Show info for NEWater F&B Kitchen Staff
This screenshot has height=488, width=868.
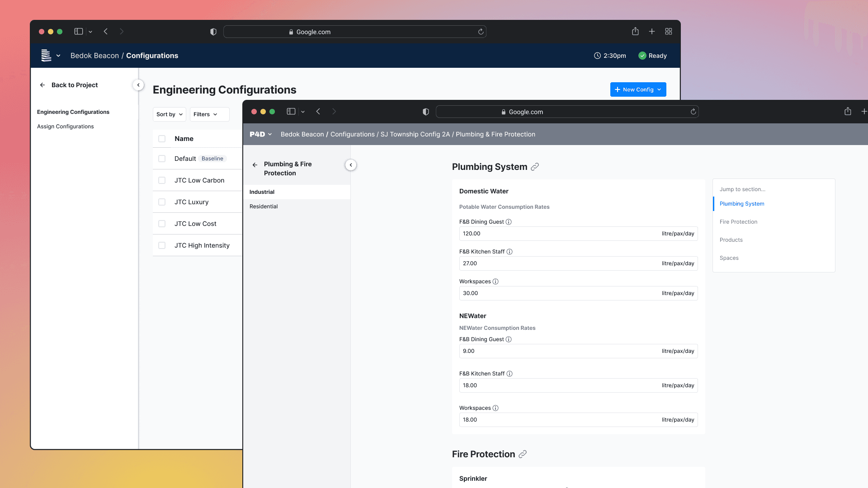point(509,374)
